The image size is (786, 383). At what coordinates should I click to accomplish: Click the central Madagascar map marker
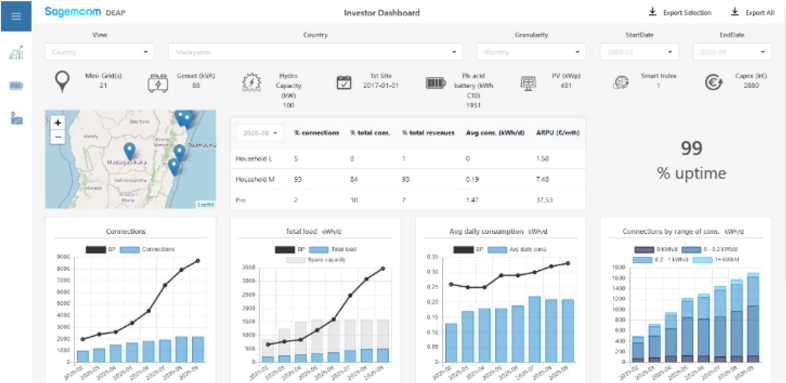click(x=129, y=151)
